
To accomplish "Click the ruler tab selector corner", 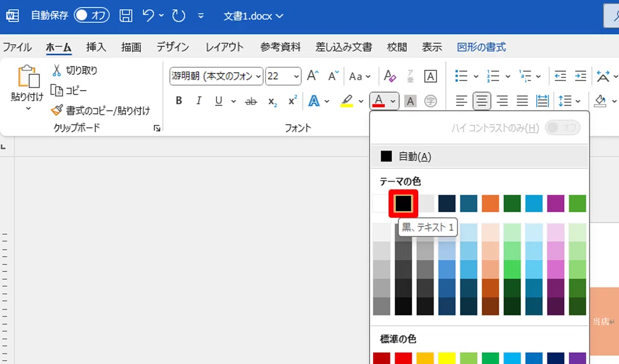I will click(3, 147).
